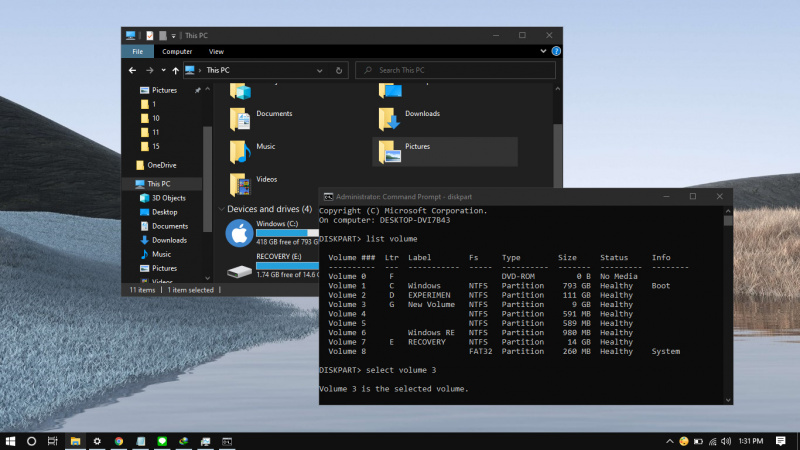This screenshot has width=800, height=450.
Task: Open 3D Objects in navigation pane
Action: (168, 198)
